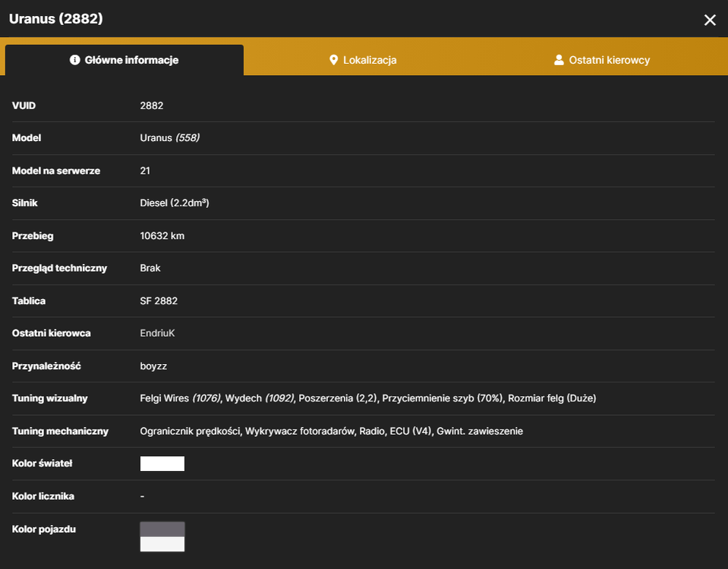The height and width of the screenshot is (569, 728).
Task: Click the Kolor świateł label
Action: pos(42,464)
